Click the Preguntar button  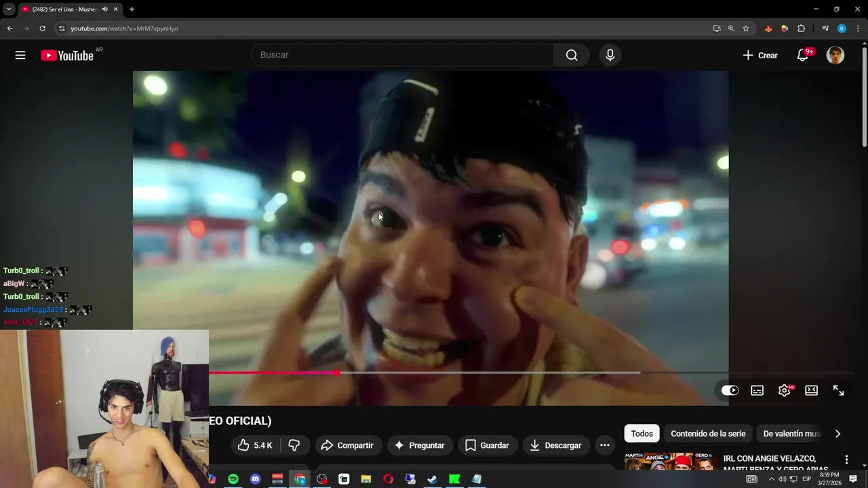point(420,445)
